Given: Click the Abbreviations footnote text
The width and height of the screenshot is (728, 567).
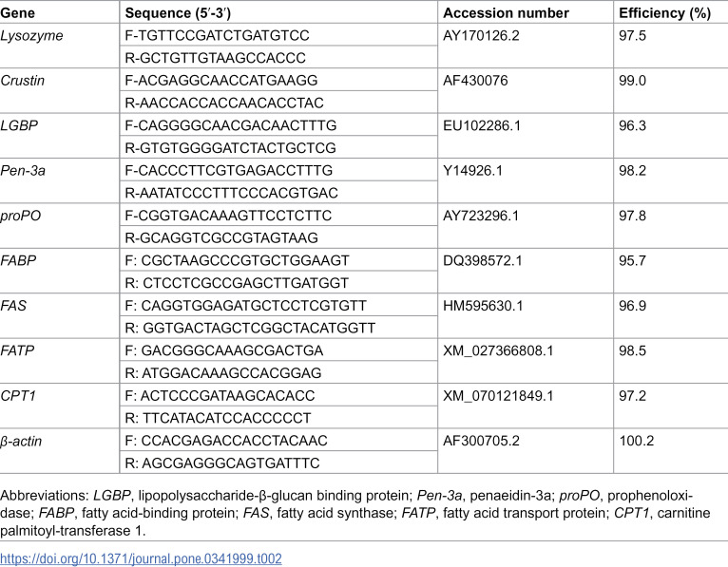Looking at the screenshot, I should coord(355,513).
